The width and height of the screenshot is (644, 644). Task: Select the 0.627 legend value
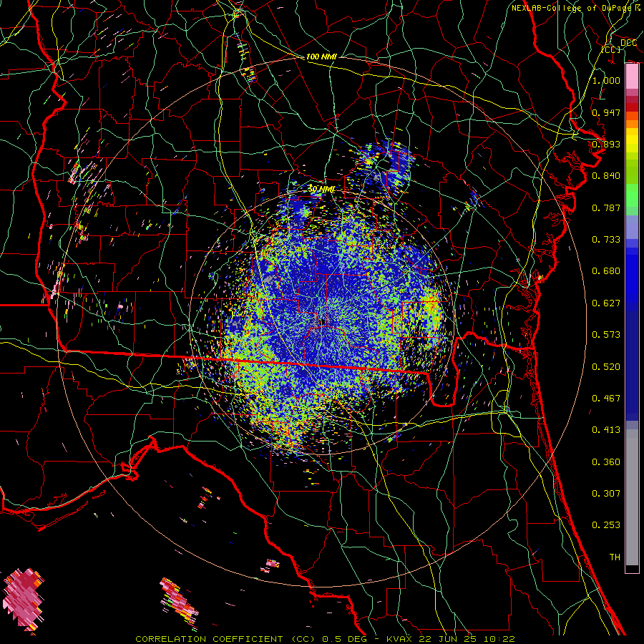pyautogui.click(x=606, y=303)
